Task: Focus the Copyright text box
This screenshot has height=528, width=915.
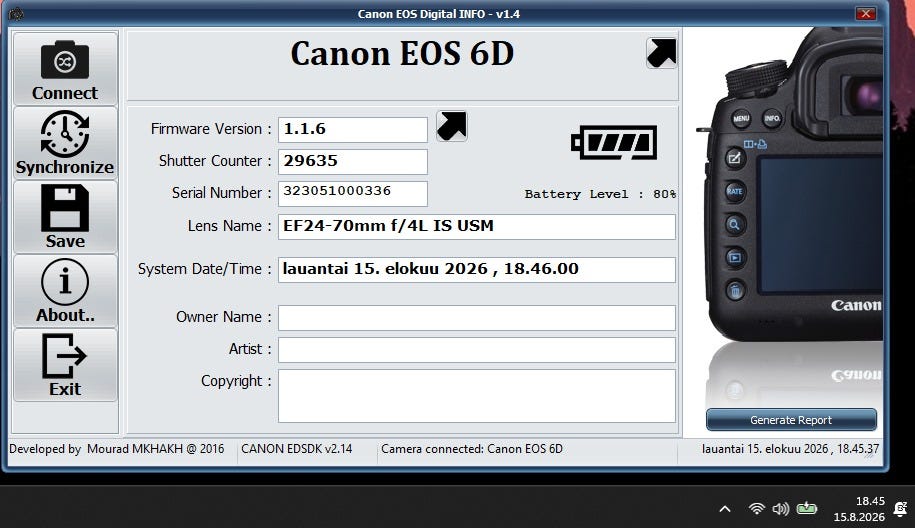Action: click(477, 396)
